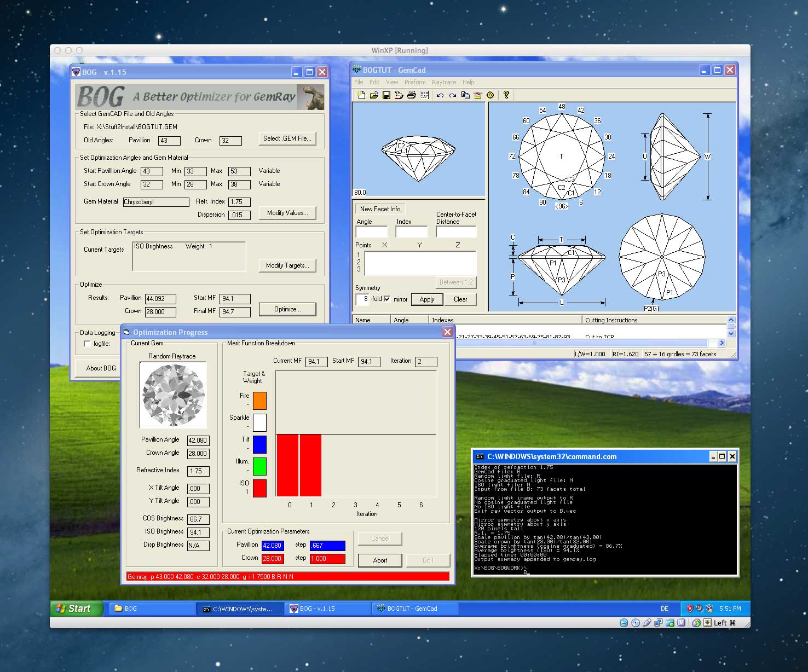Screen dimensions: 808x672
Task: Open the Preform menu in GemCad
Action: (415, 82)
